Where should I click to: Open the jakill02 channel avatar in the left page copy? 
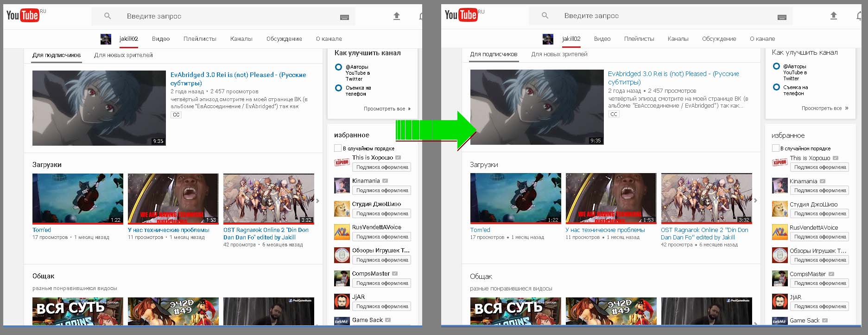coord(106,39)
